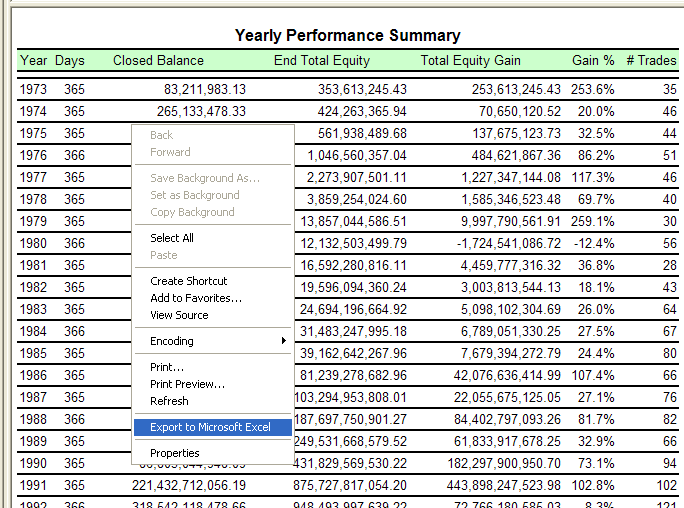
Task: Click the Days column header
Action: pyautogui.click(x=70, y=60)
